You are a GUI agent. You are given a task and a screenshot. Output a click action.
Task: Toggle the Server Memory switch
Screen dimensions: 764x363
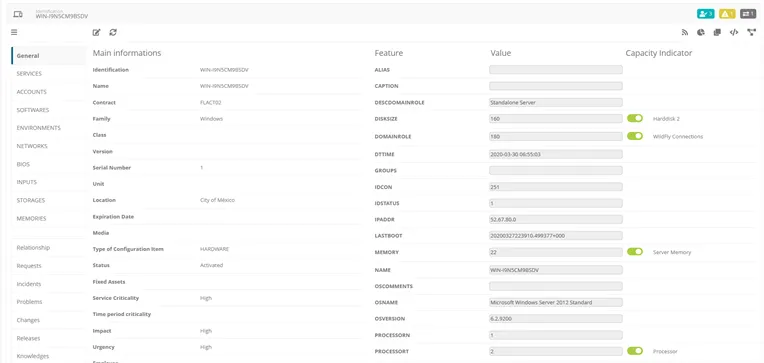coord(635,252)
